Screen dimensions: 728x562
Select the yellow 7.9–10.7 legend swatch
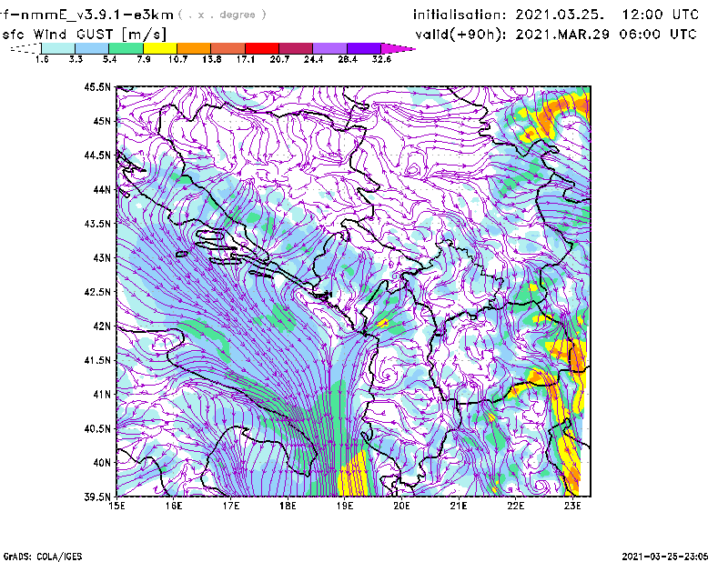(x=160, y=48)
